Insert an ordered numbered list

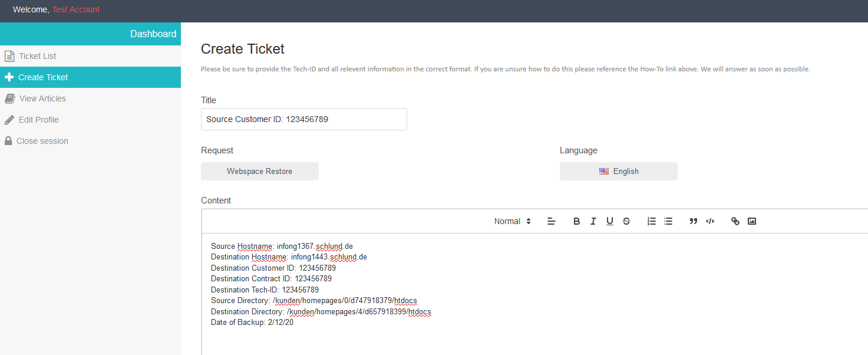[x=652, y=221]
